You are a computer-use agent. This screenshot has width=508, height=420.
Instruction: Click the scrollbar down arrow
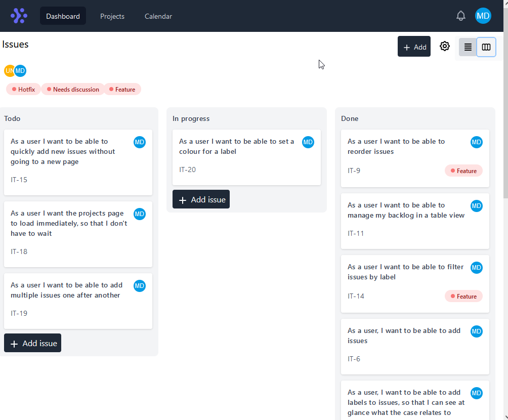pos(506,417)
